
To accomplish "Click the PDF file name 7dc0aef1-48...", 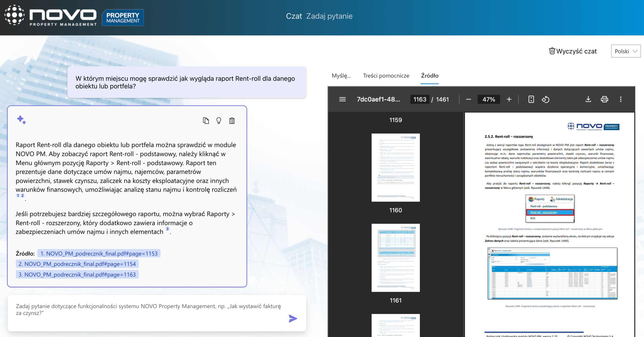I will tap(378, 99).
